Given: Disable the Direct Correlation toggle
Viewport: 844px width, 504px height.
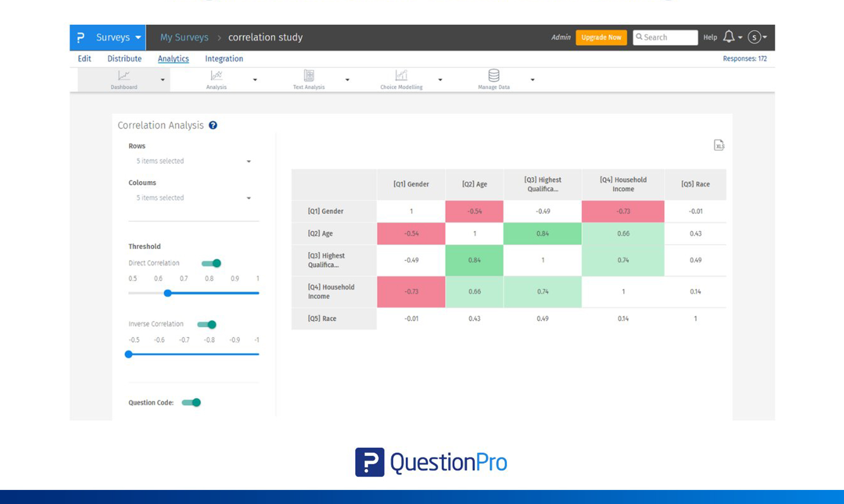Looking at the screenshot, I should pos(212,263).
